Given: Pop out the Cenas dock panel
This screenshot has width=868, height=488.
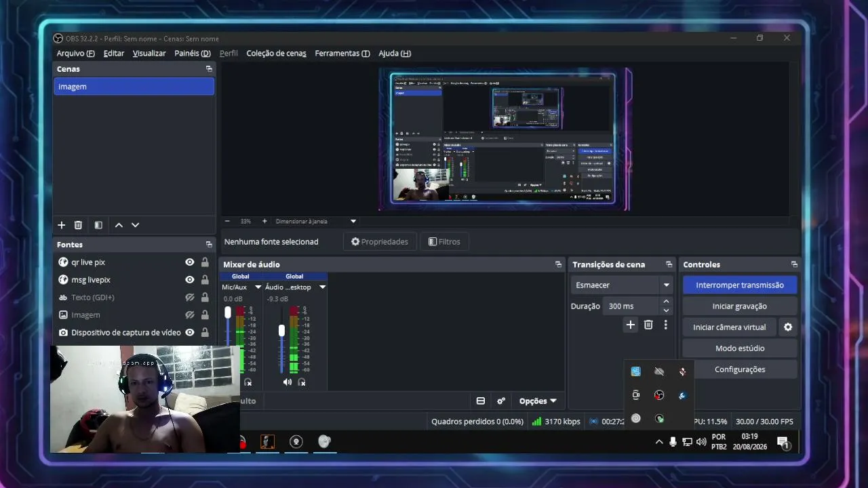Looking at the screenshot, I should coord(209,69).
